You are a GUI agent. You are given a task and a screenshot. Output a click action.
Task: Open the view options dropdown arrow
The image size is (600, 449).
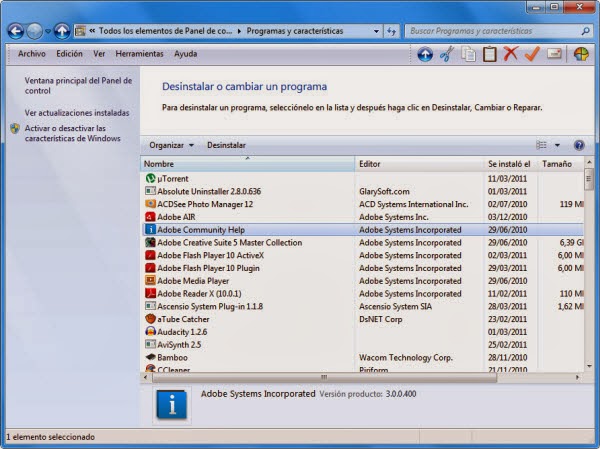tap(557, 145)
